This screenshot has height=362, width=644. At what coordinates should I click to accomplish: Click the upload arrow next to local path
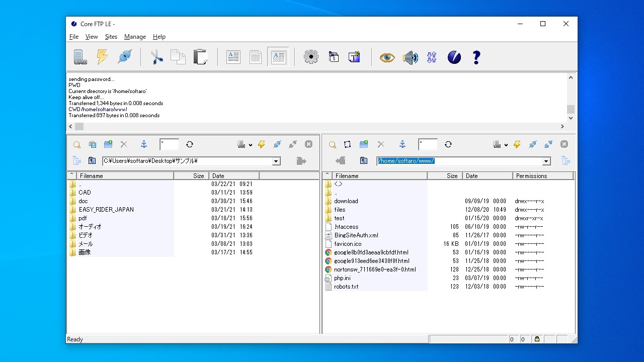pyautogui.click(x=301, y=161)
